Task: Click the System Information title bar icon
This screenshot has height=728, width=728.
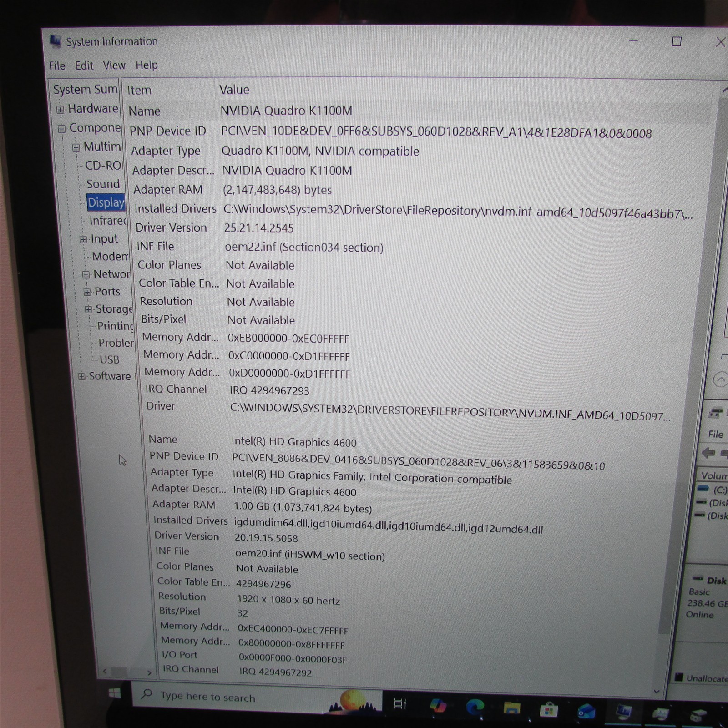Action: point(55,41)
